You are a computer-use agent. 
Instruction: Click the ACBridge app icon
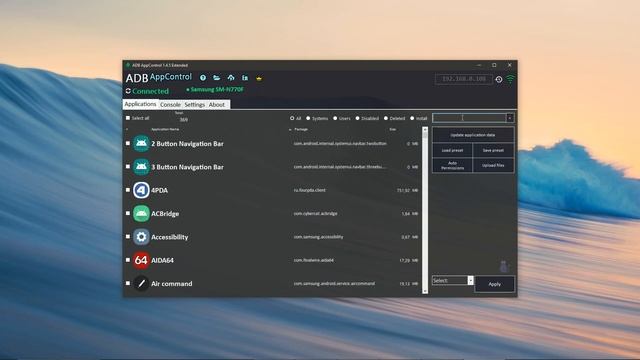tap(141, 213)
